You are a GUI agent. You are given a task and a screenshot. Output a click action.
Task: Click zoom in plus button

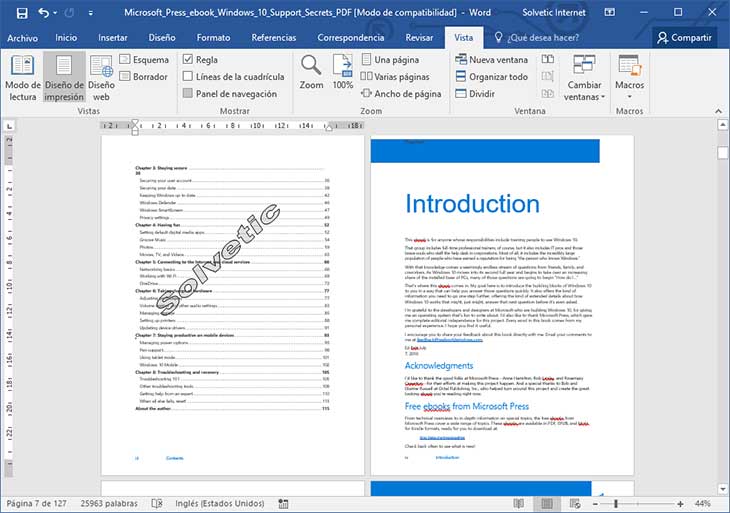[680, 504]
